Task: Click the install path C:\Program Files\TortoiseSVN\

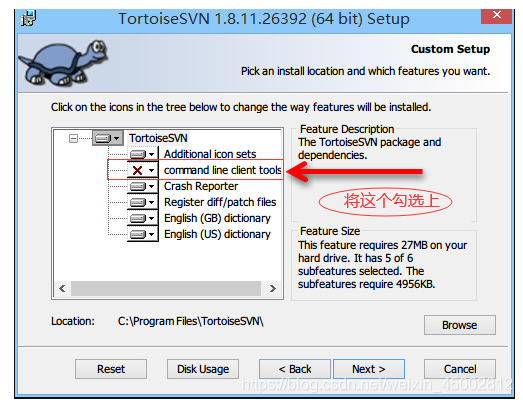Action: pos(191,321)
